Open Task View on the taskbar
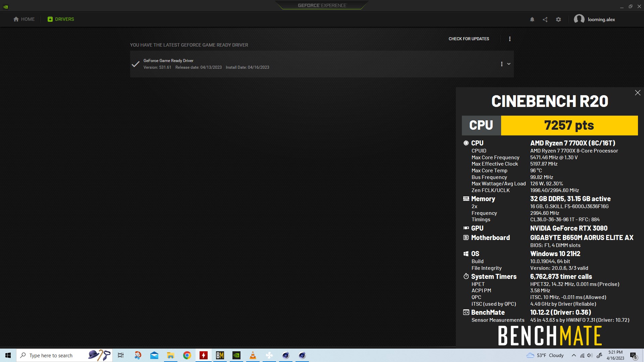 [x=121, y=355]
